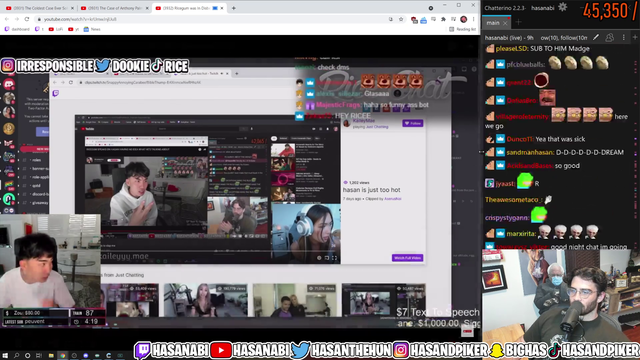Image resolution: width=640 pixels, height=360 pixels.
Task: Open a new Chrome tab
Action: click(234, 8)
